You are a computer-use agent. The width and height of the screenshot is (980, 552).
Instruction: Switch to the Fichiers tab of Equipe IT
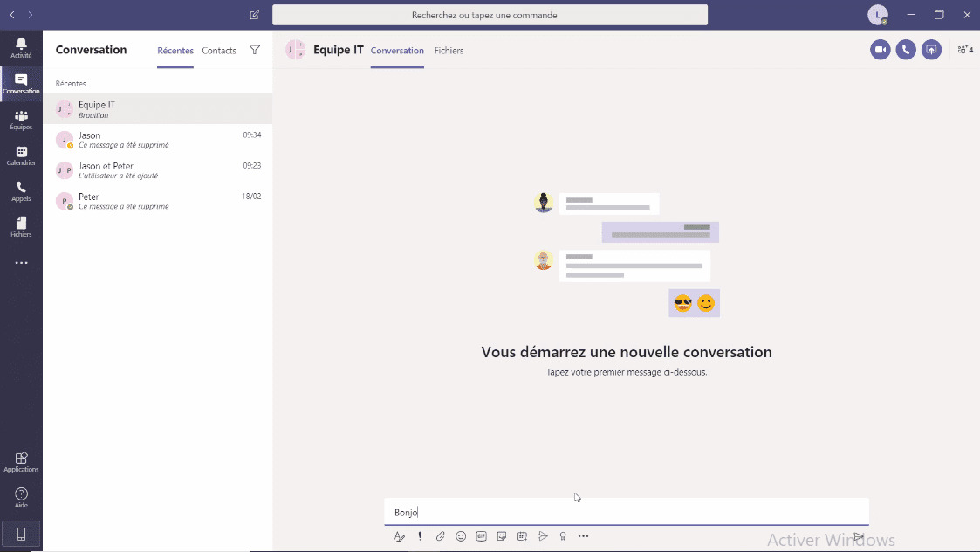point(449,51)
